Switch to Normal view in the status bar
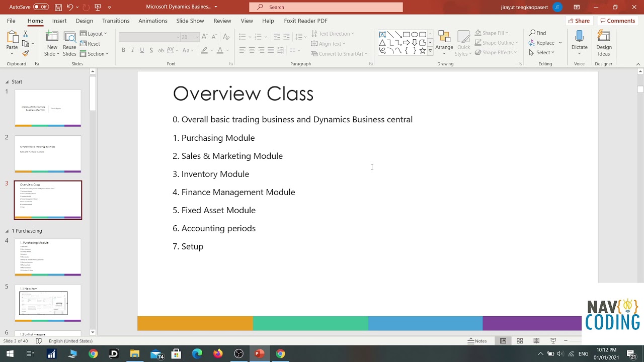 click(x=503, y=341)
